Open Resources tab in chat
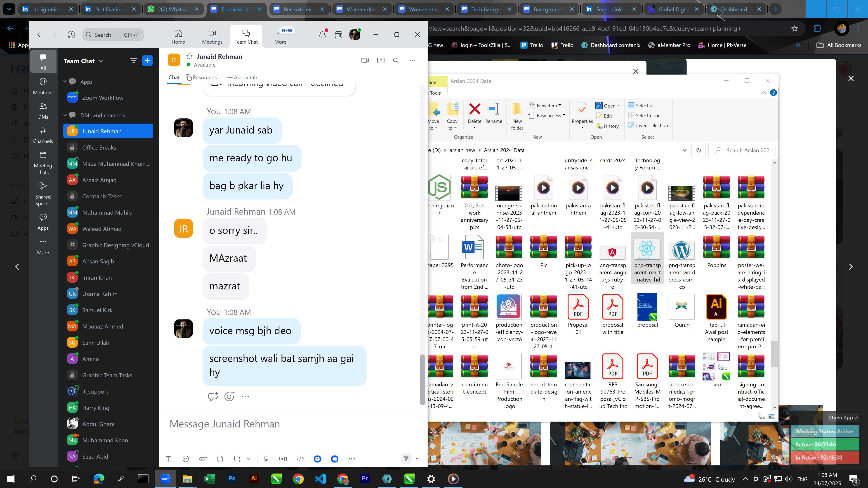Viewport: 868px width, 488px height. click(201, 77)
